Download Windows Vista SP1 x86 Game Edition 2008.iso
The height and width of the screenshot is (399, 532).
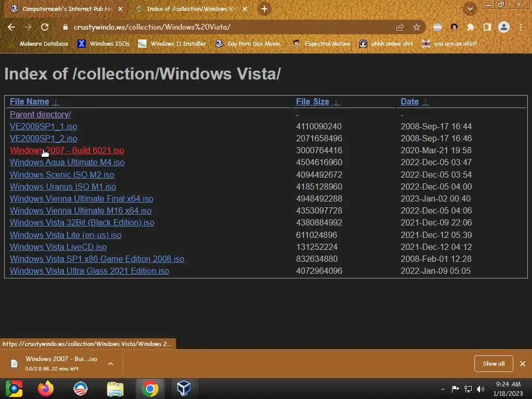click(97, 259)
